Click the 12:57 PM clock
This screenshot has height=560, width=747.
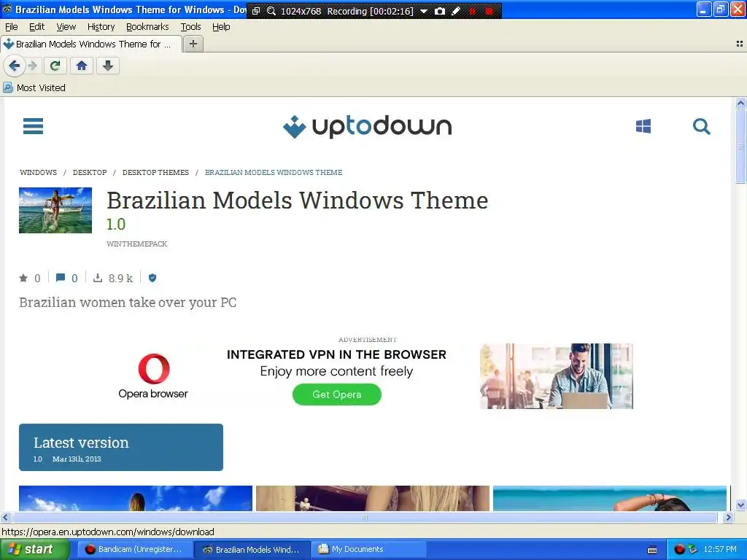(720, 550)
